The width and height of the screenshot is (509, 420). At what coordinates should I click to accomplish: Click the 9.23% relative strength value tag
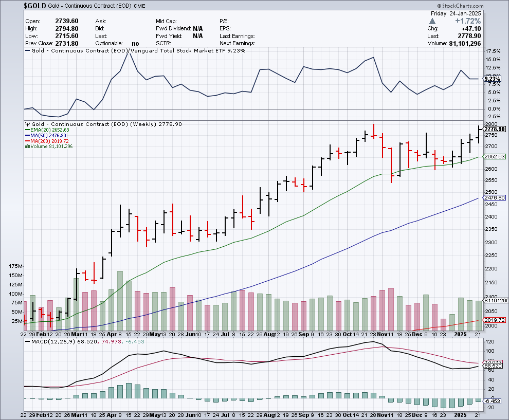click(493, 79)
